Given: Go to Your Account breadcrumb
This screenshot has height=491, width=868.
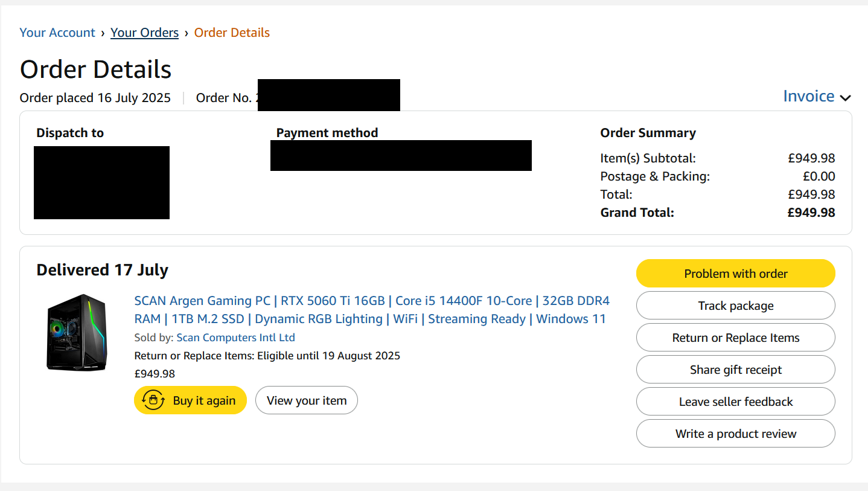Looking at the screenshot, I should coord(57,33).
